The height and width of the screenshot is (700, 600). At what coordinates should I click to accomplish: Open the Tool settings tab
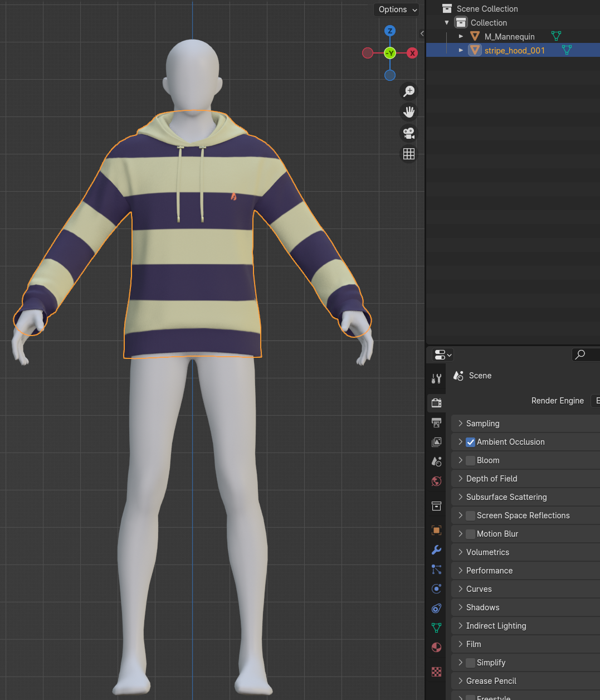[437, 379]
